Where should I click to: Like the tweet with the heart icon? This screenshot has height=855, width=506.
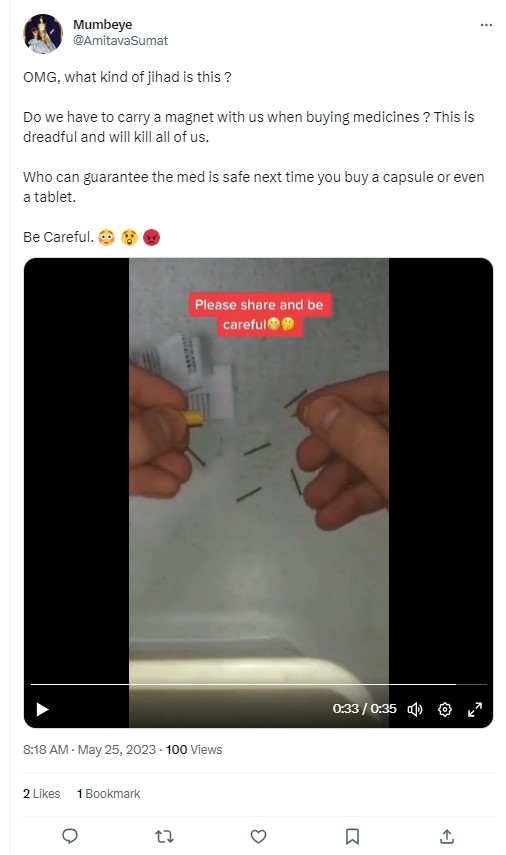[x=258, y=836]
